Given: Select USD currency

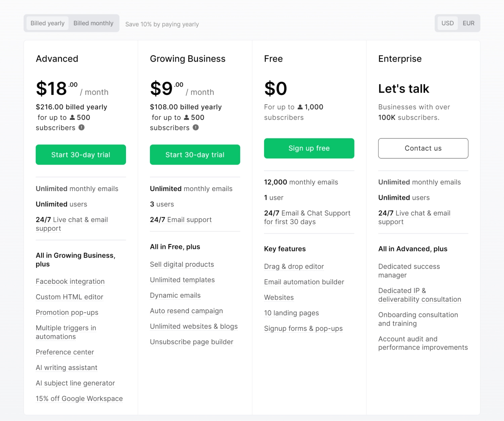Looking at the screenshot, I should tap(447, 23).
